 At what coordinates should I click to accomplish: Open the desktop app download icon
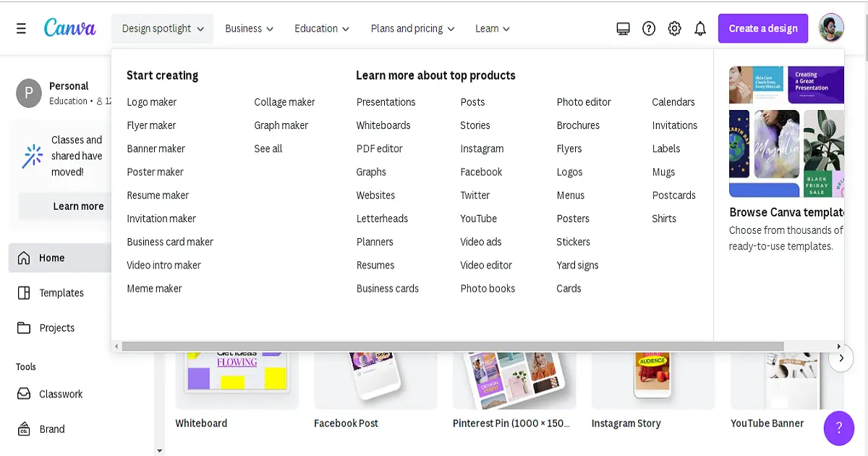(x=624, y=28)
